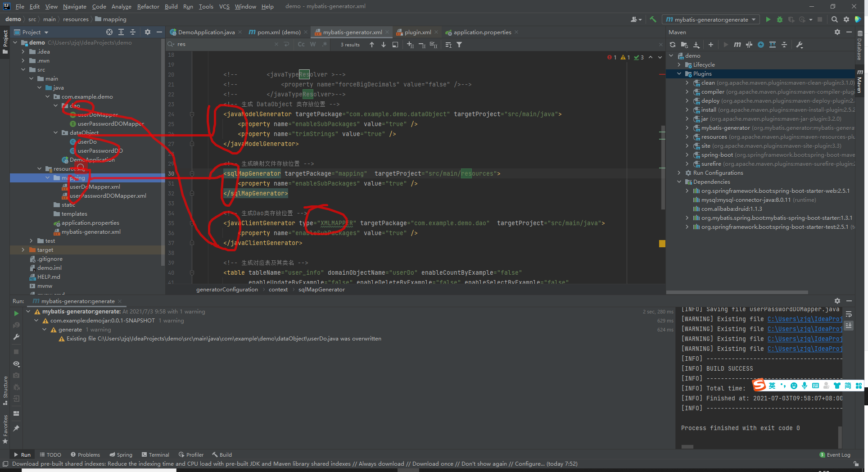The image size is (868, 472).
Task: Open the VCS menu
Action: pyautogui.click(x=224, y=6)
